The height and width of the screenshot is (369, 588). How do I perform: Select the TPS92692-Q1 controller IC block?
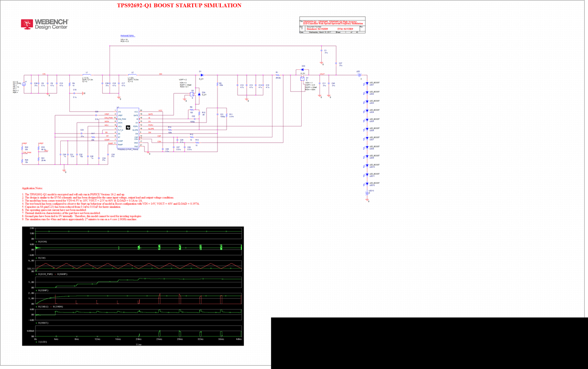tap(128, 128)
